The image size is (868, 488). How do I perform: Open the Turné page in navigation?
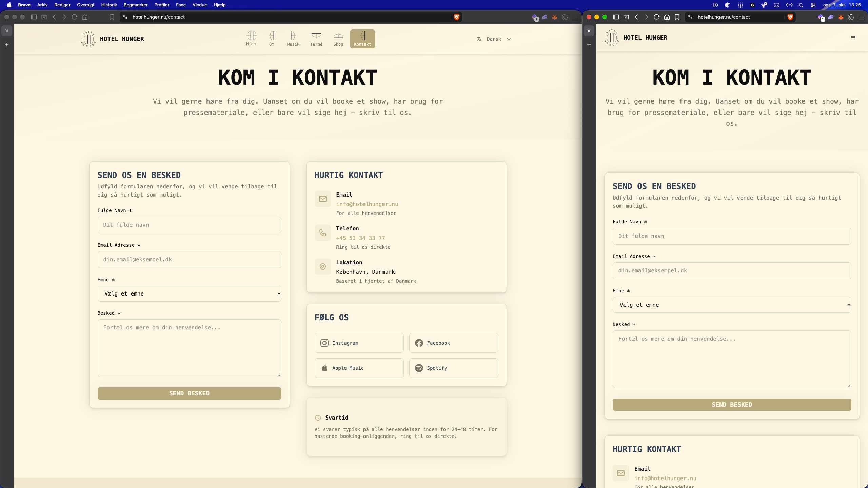(x=316, y=39)
